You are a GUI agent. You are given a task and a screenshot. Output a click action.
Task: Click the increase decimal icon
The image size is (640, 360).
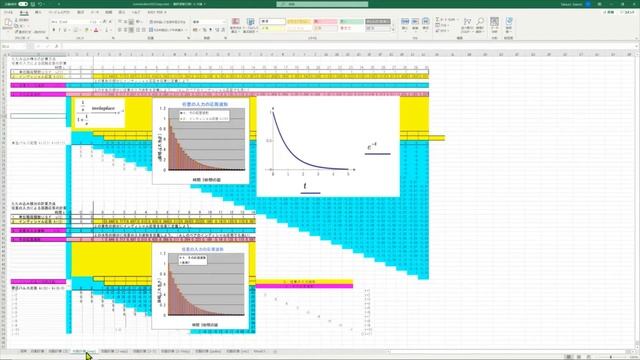point(217,30)
